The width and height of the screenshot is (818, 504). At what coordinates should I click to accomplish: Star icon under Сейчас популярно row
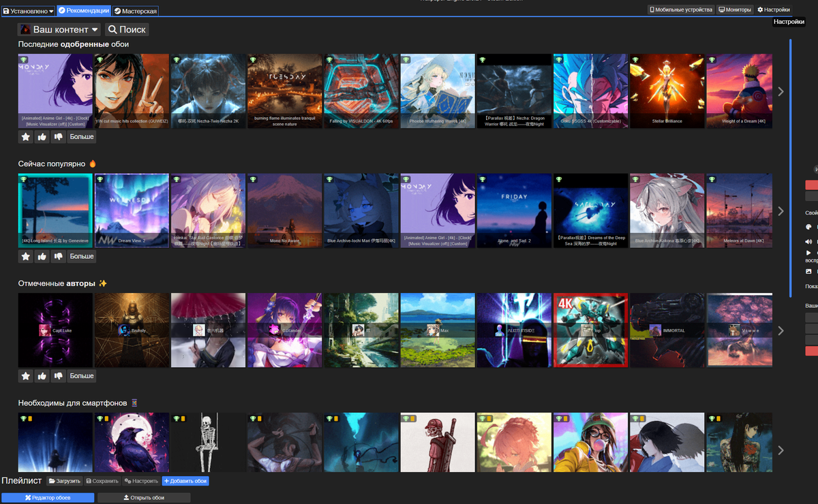[x=26, y=257]
